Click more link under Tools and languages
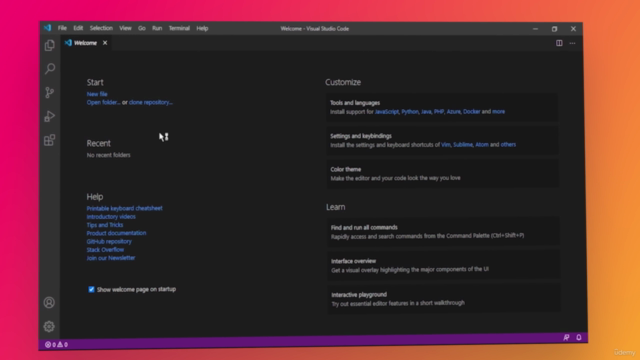Viewport: 640px width, 360px height. [x=498, y=111]
